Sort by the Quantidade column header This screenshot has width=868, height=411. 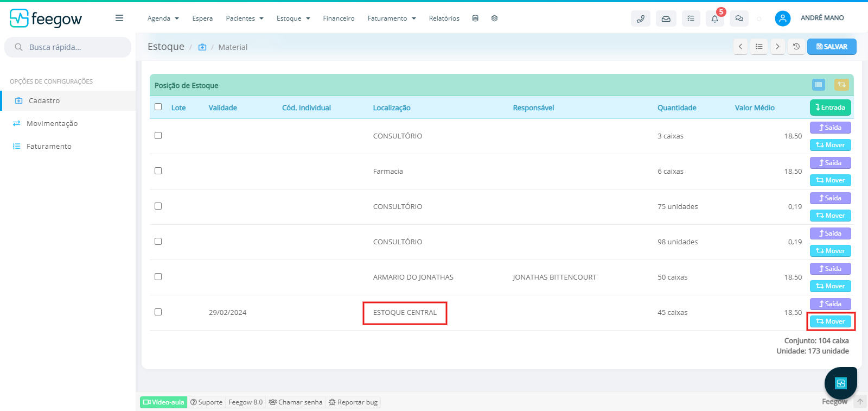[x=676, y=108]
